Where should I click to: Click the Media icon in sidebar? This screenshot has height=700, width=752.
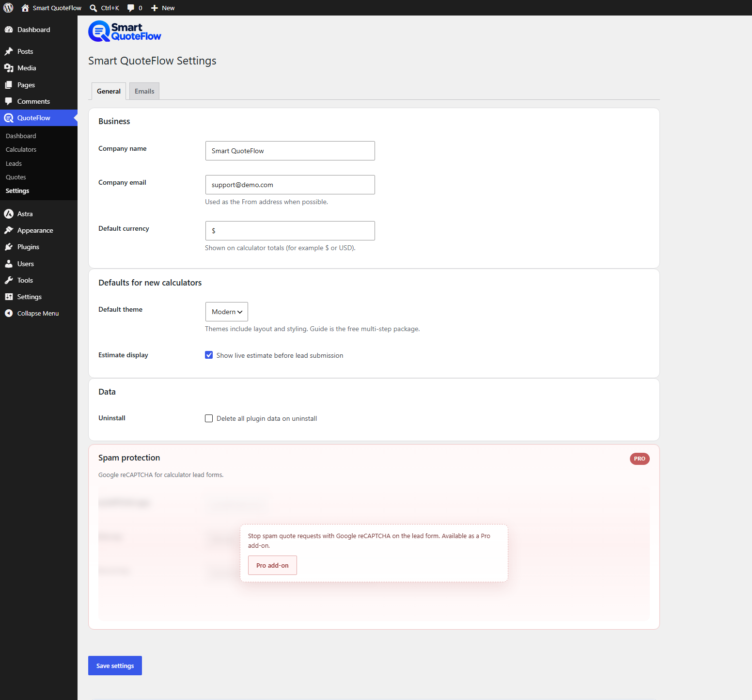9,68
